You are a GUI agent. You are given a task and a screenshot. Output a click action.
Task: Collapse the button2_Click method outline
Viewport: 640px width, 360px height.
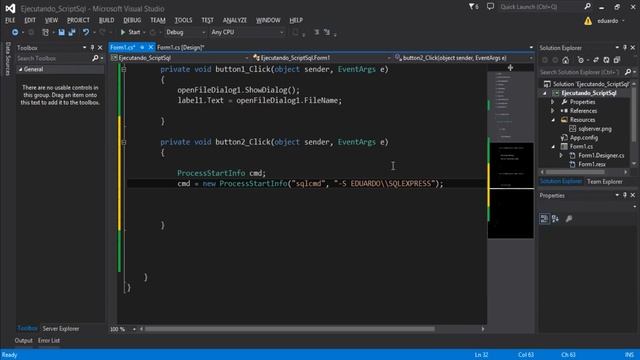click(124, 142)
